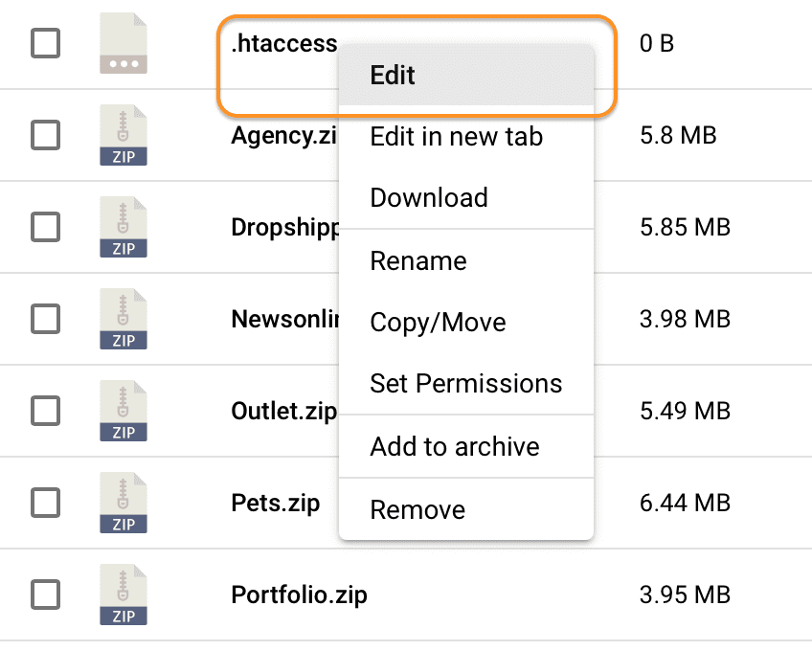
Task: Tick the checkbox for .htaccess
Action: click(45, 43)
